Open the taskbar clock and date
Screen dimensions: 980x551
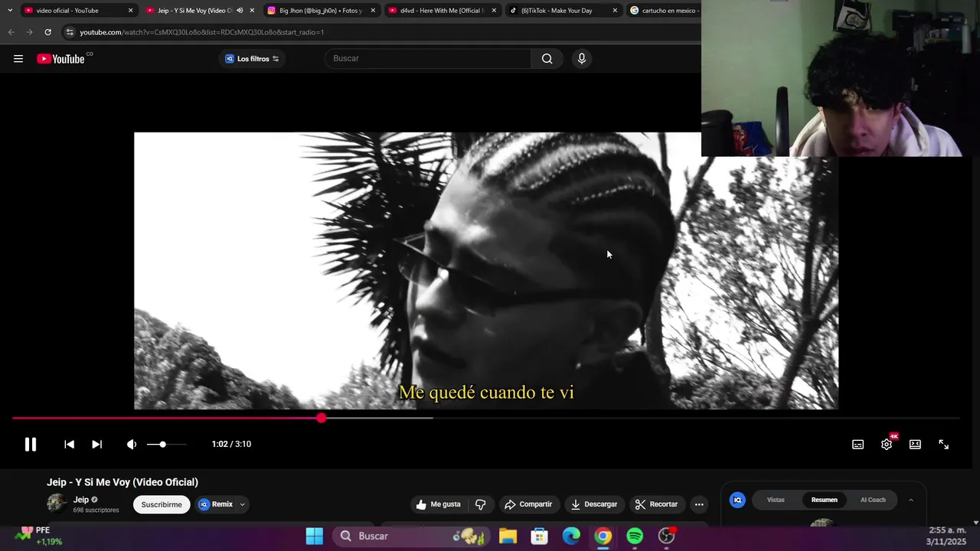[x=948, y=536]
